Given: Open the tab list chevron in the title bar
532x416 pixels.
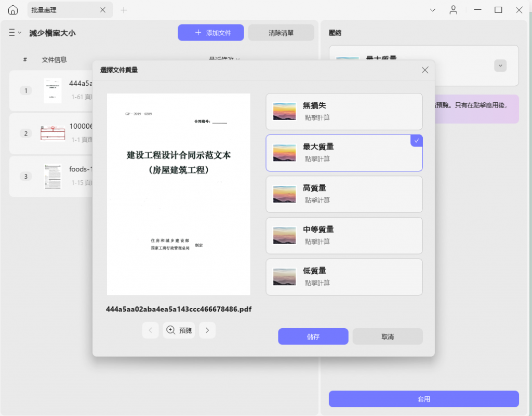Looking at the screenshot, I should pyautogui.click(x=433, y=10).
